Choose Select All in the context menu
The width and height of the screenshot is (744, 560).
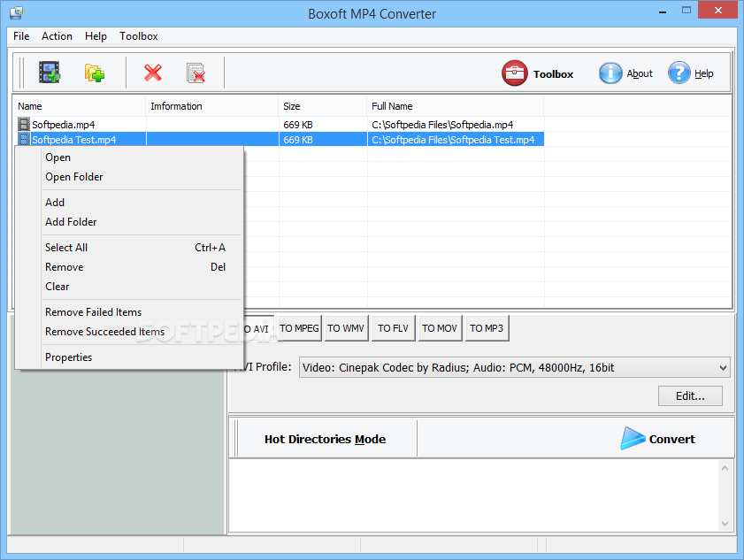coord(129,248)
